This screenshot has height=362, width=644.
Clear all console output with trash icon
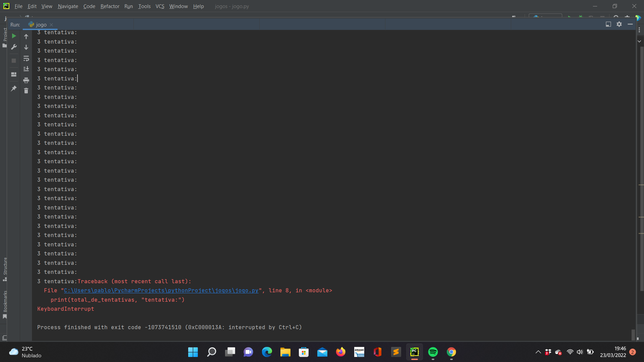pyautogui.click(x=26, y=90)
